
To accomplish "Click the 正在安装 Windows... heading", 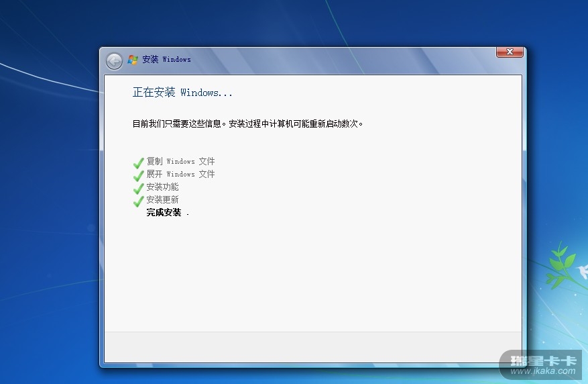I will pos(182,93).
